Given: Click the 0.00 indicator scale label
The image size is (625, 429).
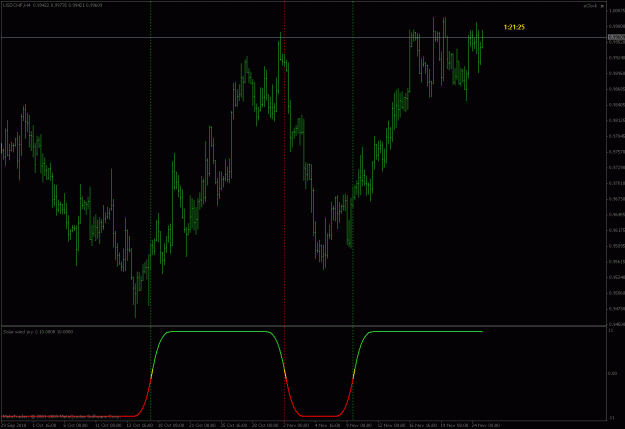Looking at the screenshot, I should click(x=612, y=373).
